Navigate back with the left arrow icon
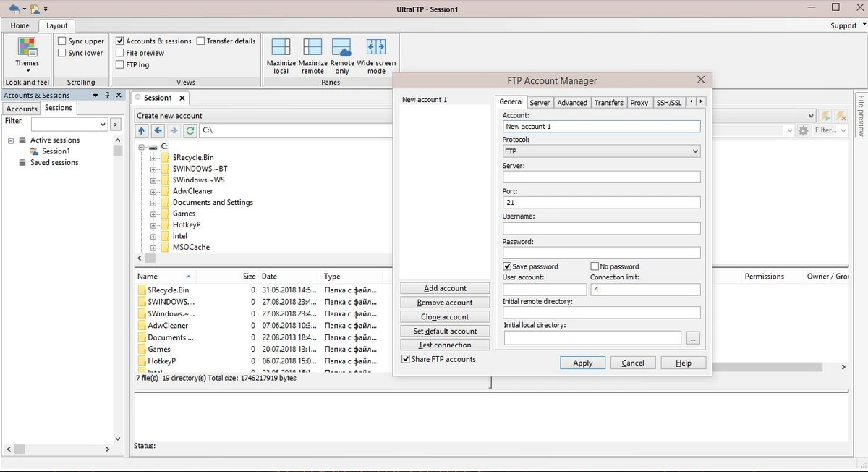 (158, 130)
